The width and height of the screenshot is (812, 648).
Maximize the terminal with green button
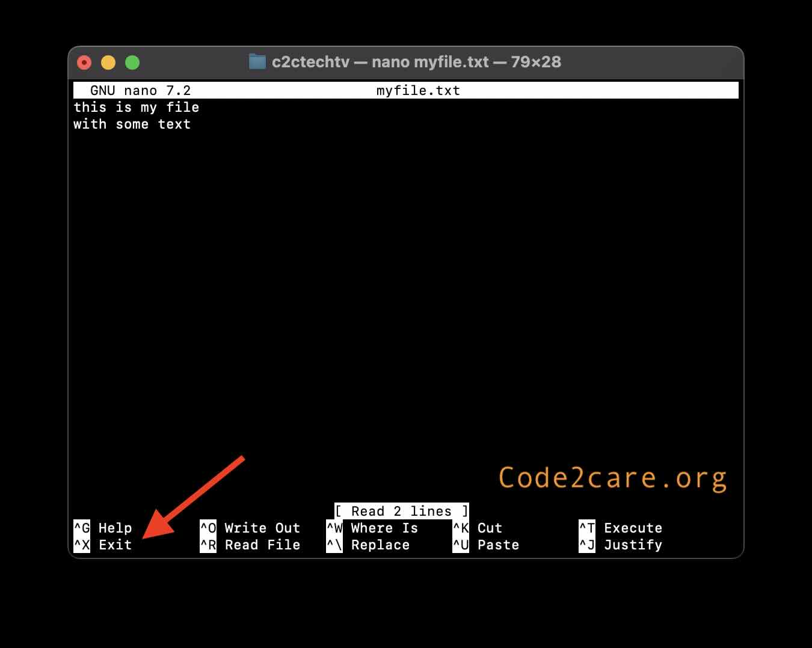click(x=132, y=62)
